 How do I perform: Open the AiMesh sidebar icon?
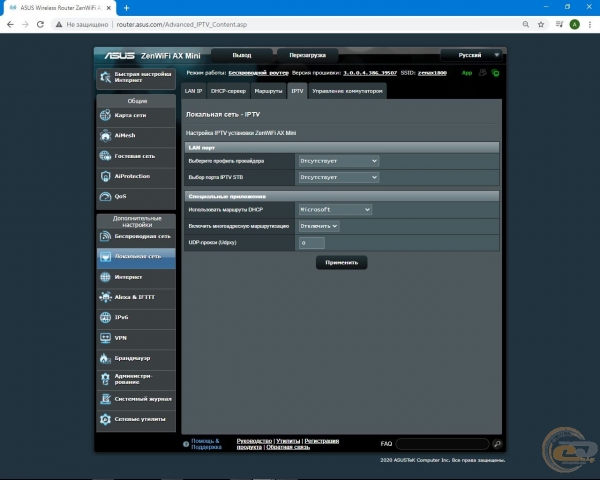[105, 136]
